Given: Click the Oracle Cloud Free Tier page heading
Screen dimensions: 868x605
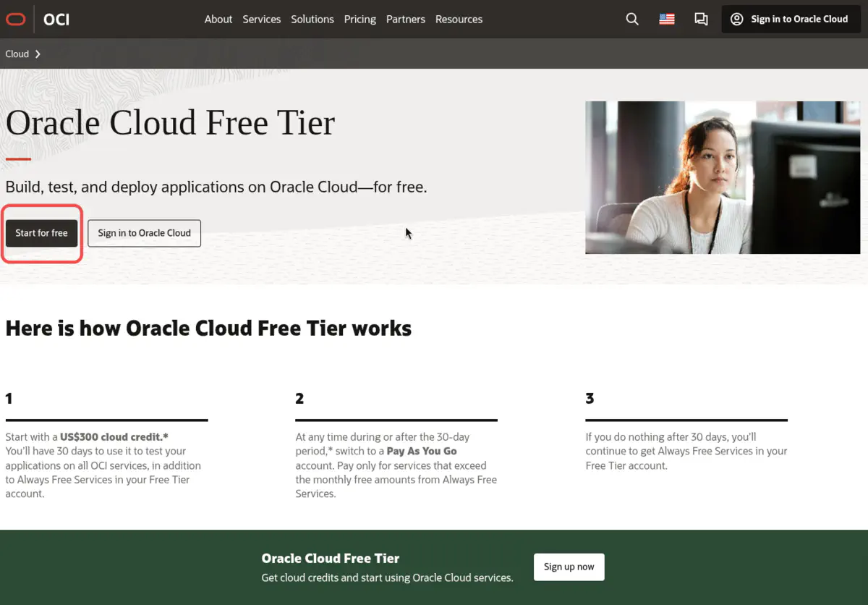Looking at the screenshot, I should (170, 122).
